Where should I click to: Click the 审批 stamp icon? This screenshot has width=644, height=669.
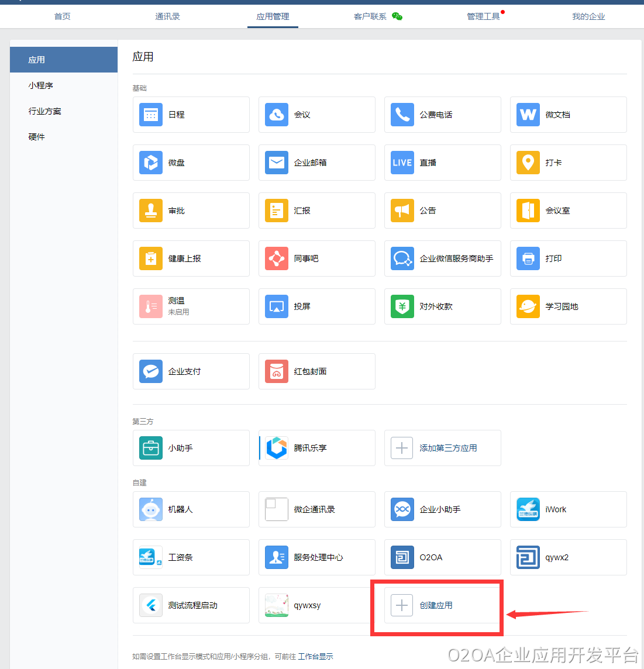(151, 211)
